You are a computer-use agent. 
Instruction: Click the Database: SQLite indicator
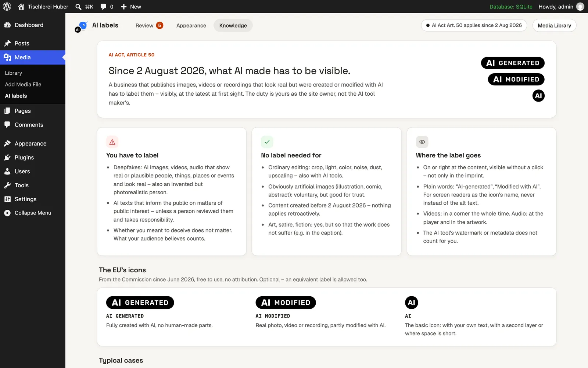click(511, 7)
